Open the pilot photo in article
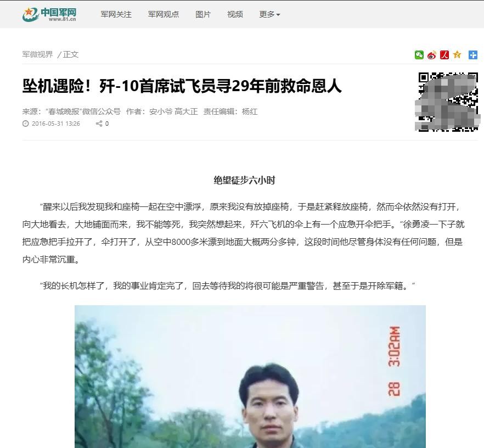484x448 pixels. tap(250, 377)
